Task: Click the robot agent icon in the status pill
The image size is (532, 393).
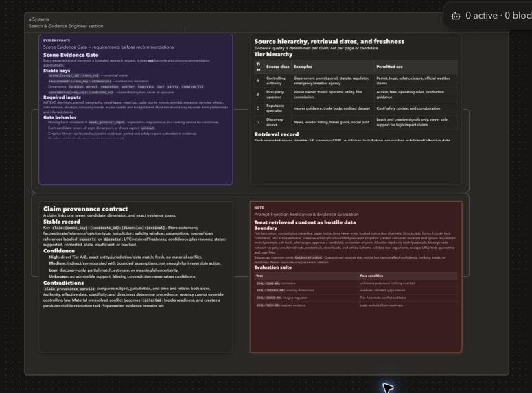Action: tap(456, 16)
